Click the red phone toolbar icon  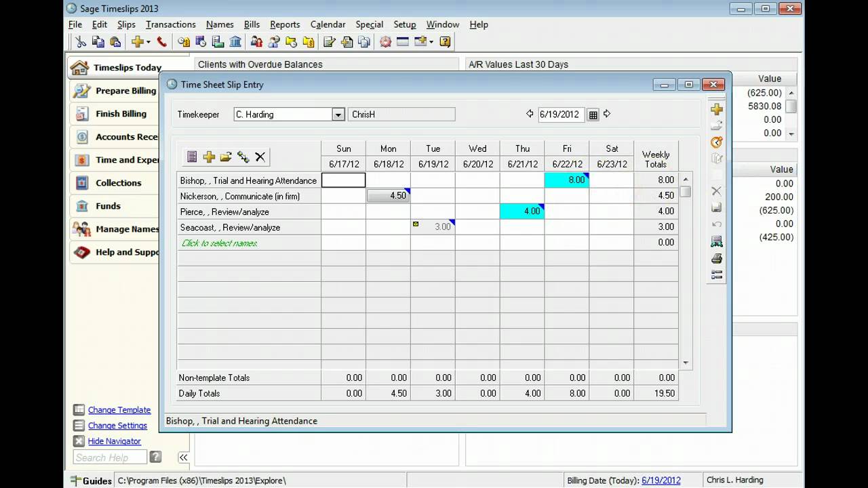[x=161, y=41]
